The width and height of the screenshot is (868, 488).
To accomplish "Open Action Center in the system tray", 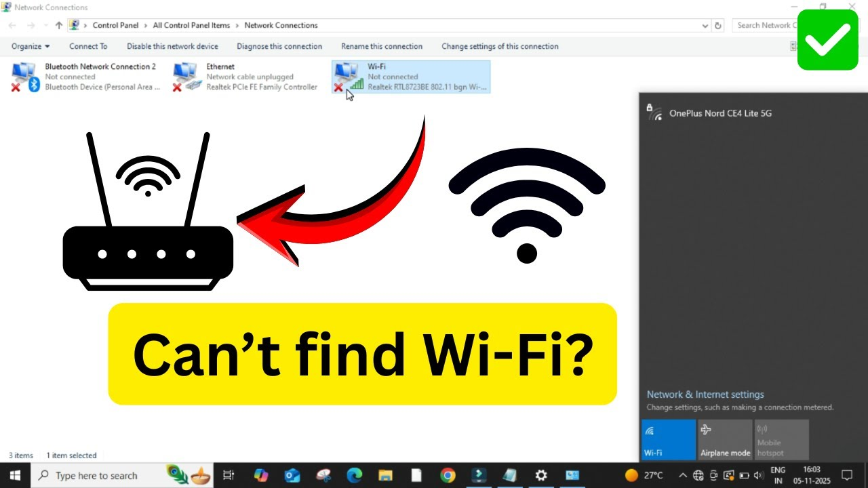I will point(846,475).
